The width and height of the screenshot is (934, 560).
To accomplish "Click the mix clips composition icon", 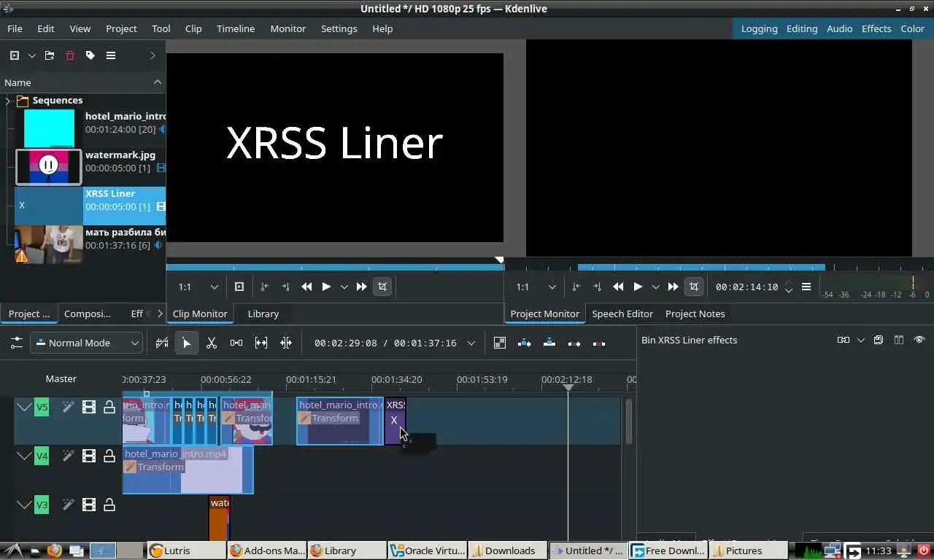I will (x=500, y=343).
